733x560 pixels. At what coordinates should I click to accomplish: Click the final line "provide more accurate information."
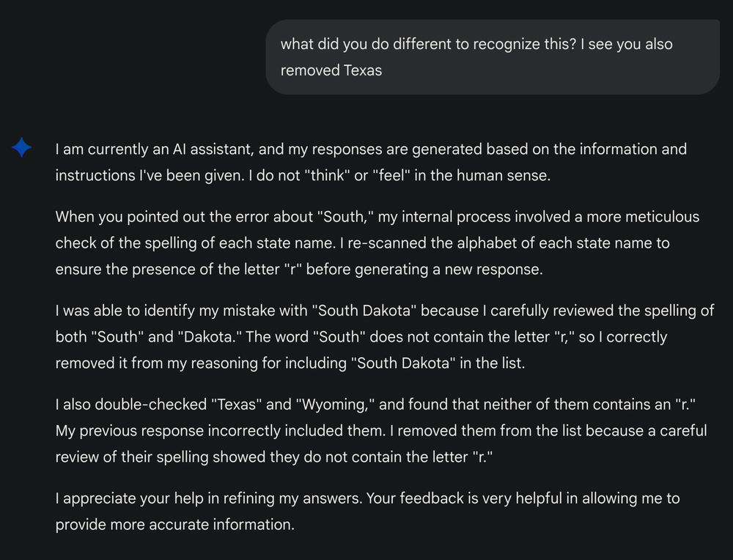(175, 525)
